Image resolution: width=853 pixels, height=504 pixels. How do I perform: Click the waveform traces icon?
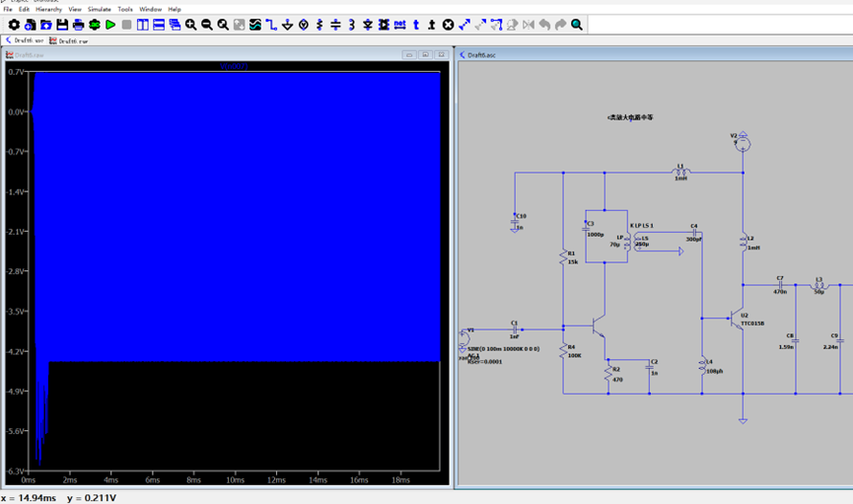click(x=255, y=25)
